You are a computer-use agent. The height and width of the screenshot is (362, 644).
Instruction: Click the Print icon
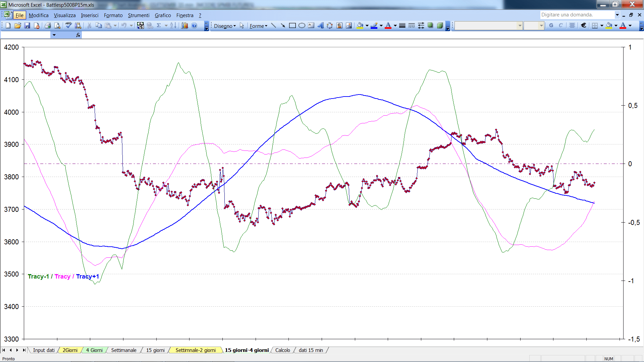click(48, 25)
